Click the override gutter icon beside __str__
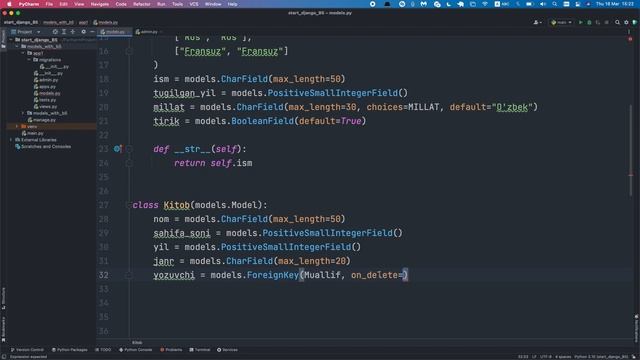The height and width of the screenshot is (360, 640). [118, 149]
